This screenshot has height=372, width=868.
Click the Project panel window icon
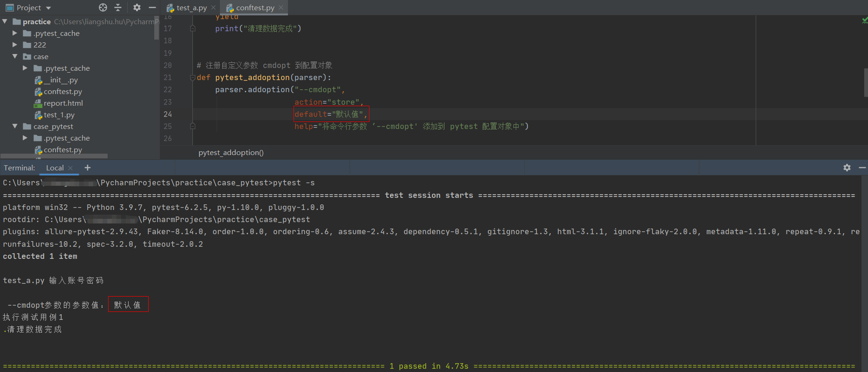tap(9, 7)
